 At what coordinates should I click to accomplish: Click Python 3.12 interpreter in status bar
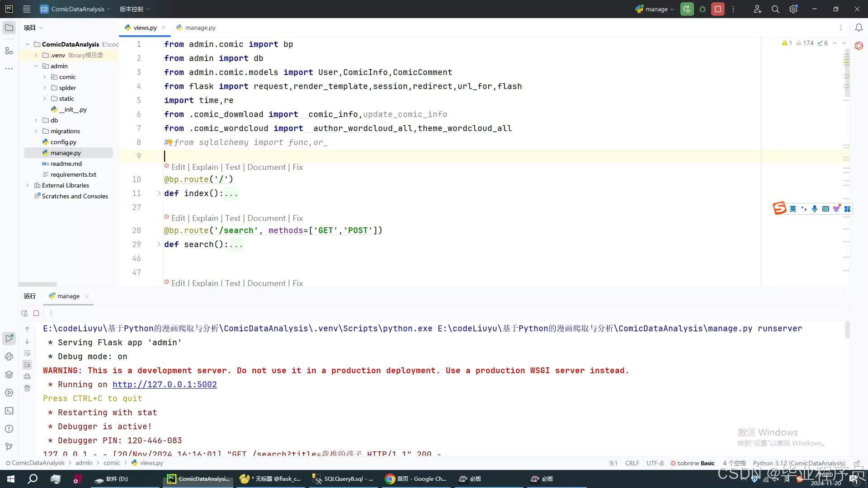pos(799,463)
